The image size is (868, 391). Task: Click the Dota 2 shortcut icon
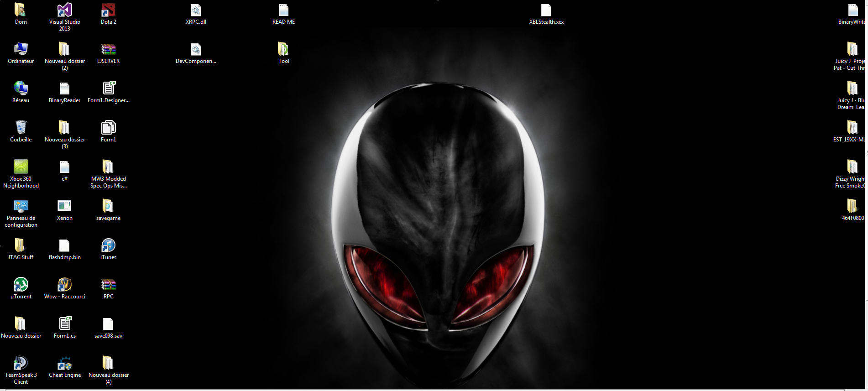click(x=108, y=10)
